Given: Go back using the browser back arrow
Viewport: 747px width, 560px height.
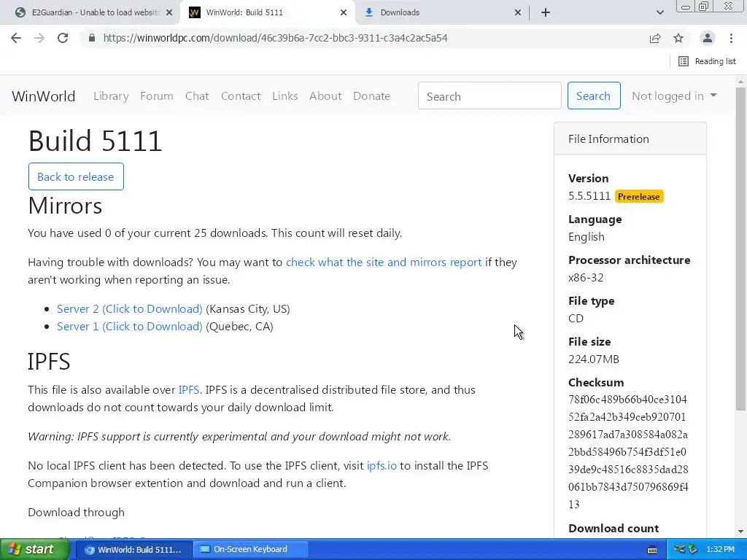Looking at the screenshot, I should 16,38.
